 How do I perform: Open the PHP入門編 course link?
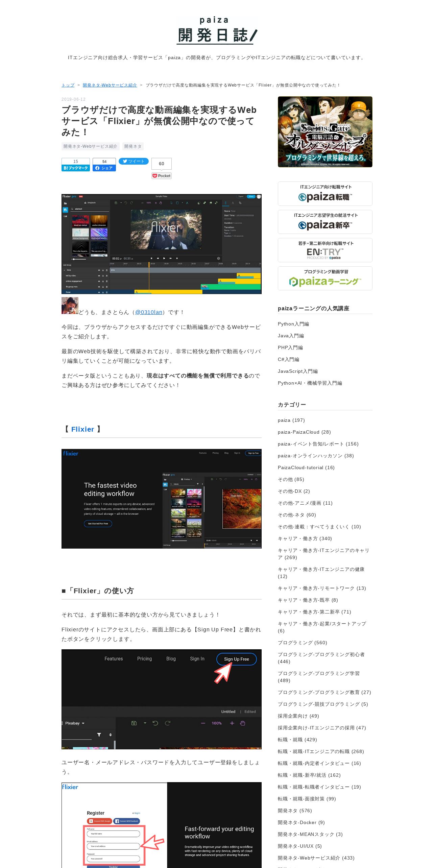[290, 347]
